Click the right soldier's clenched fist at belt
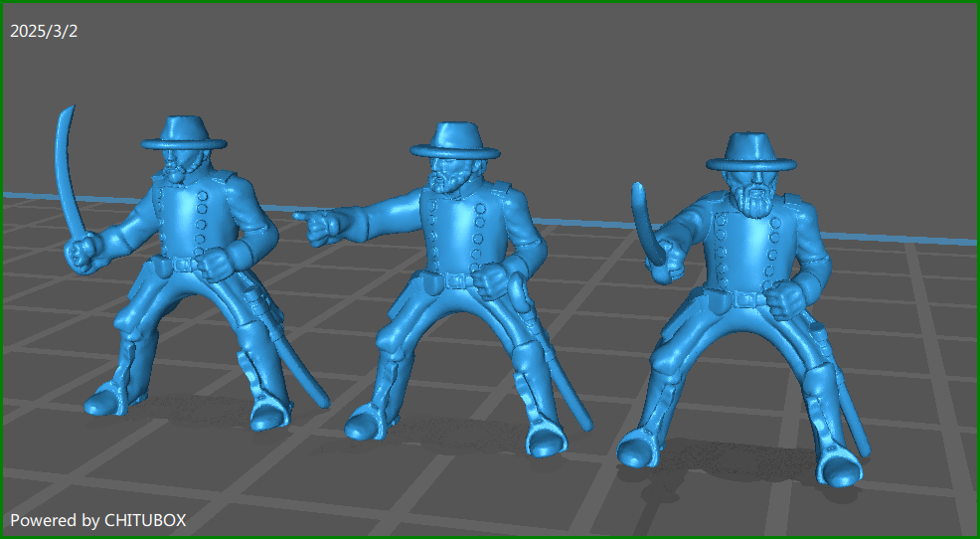Image resolution: width=980 pixels, height=539 pixels. (787, 296)
